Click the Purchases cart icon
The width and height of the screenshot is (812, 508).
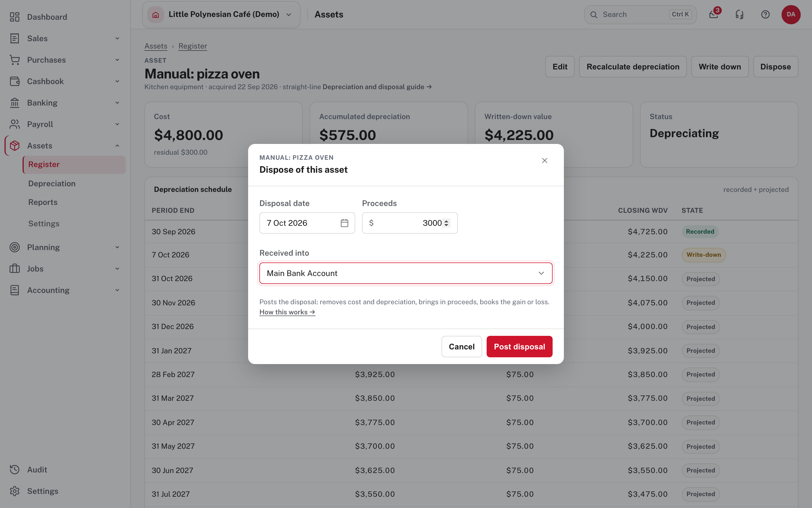click(14, 60)
